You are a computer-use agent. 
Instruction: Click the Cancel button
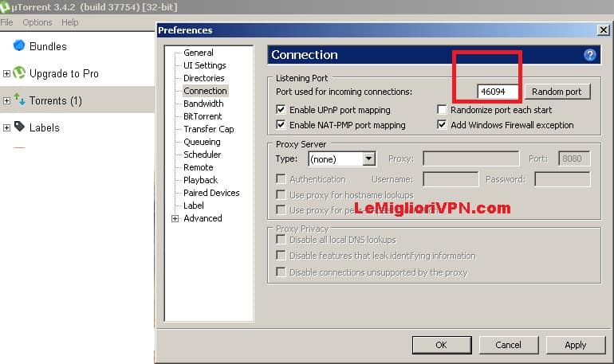click(x=508, y=345)
